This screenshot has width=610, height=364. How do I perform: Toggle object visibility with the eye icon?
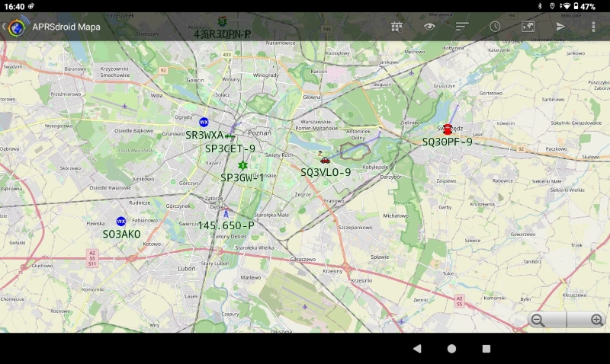point(429,27)
